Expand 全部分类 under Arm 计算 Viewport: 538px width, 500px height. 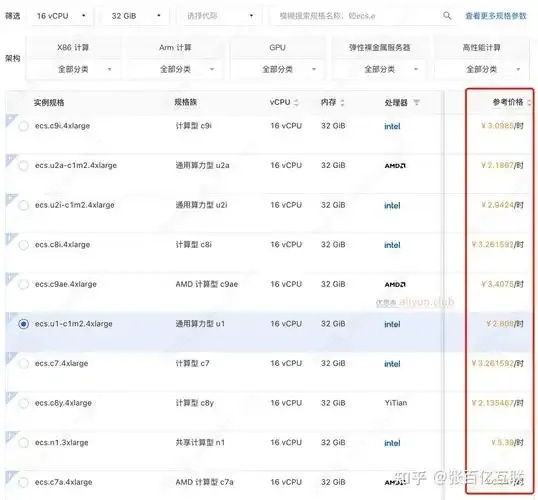click(x=175, y=69)
